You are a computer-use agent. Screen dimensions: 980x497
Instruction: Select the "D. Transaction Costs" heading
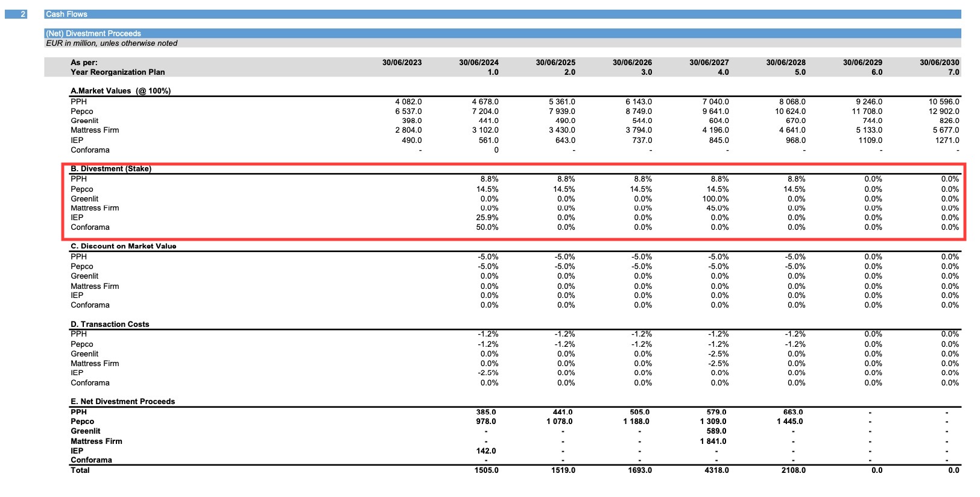[x=110, y=324]
